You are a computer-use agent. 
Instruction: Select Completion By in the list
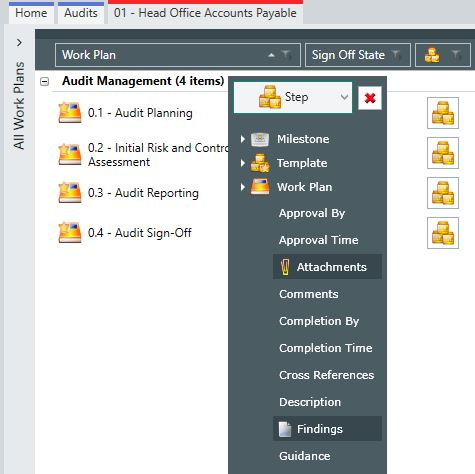click(319, 321)
